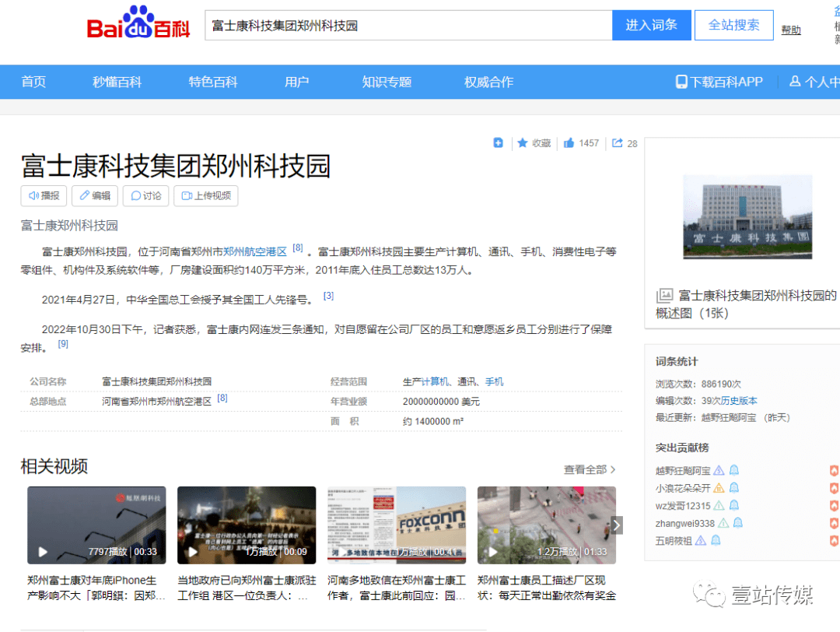Open the 特色百科 navigation menu
The height and width of the screenshot is (632, 840).
tap(212, 82)
